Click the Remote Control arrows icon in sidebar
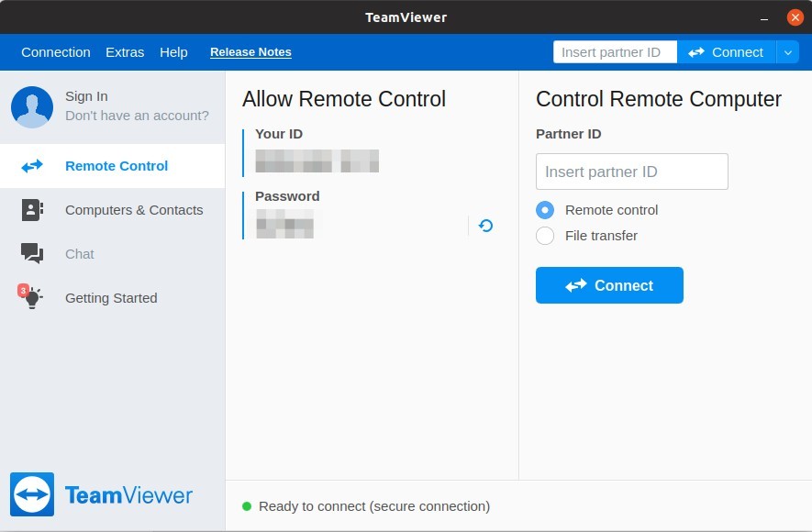The image size is (812, 532). click(x=32, y=166)
